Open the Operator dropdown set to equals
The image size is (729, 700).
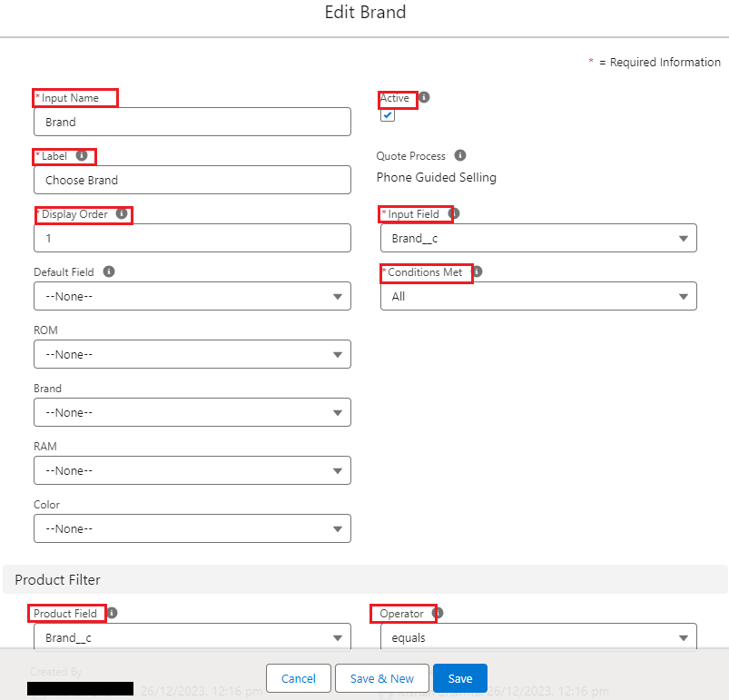[x=538, y=637]
